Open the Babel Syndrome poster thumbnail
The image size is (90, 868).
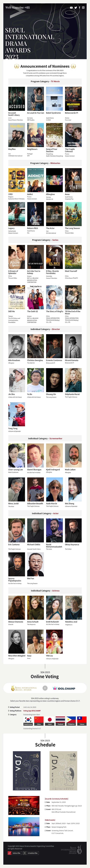[54, 99]
